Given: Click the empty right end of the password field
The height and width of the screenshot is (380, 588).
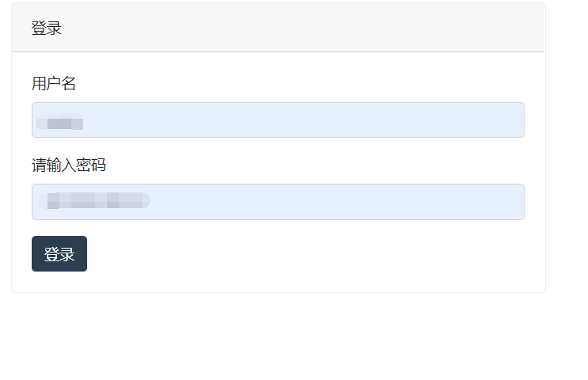Looking at the screenshot, I should point(491,202).
